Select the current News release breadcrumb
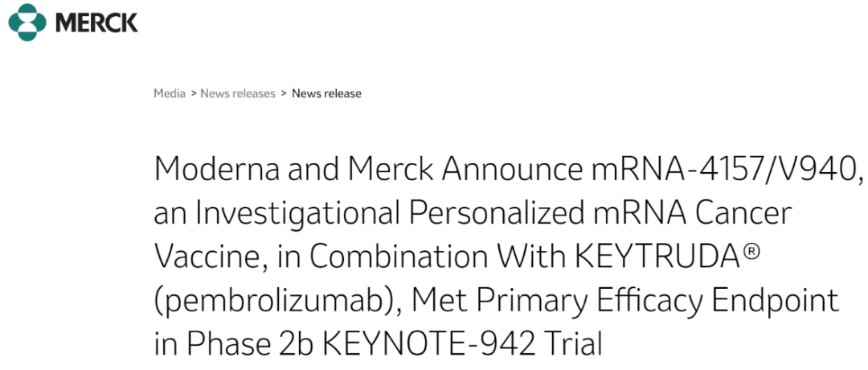868x370 pixels. [326, 93]
